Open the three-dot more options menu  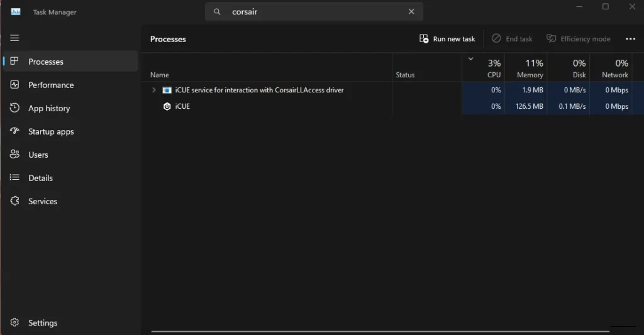(630, 39)
